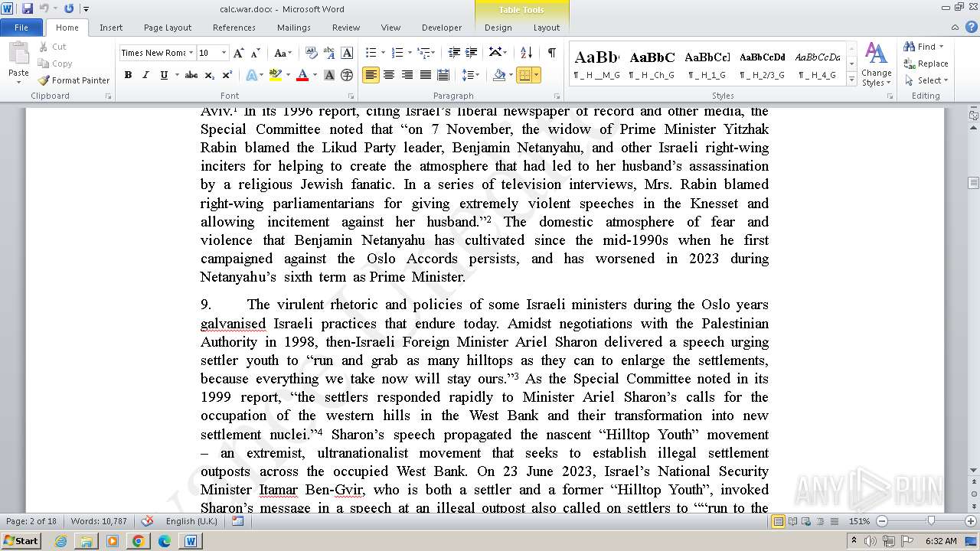Toggle Subscript formatting
This screenshot has width=980, height=551.
[211, 75]
